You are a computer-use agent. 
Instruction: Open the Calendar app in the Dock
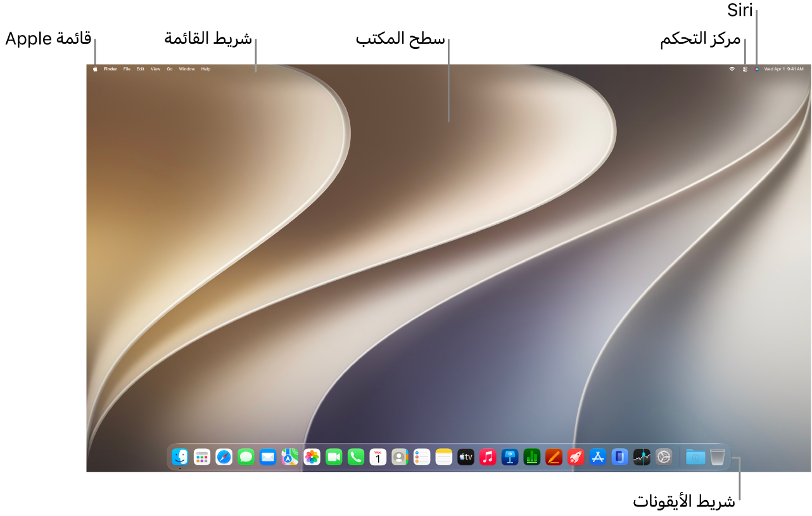[378, 456]
